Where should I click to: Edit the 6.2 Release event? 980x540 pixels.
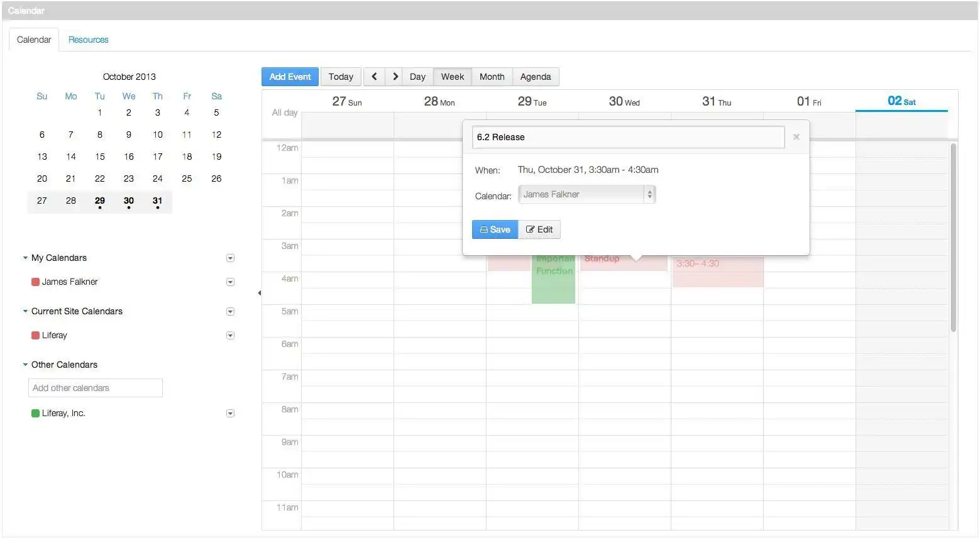539,229
